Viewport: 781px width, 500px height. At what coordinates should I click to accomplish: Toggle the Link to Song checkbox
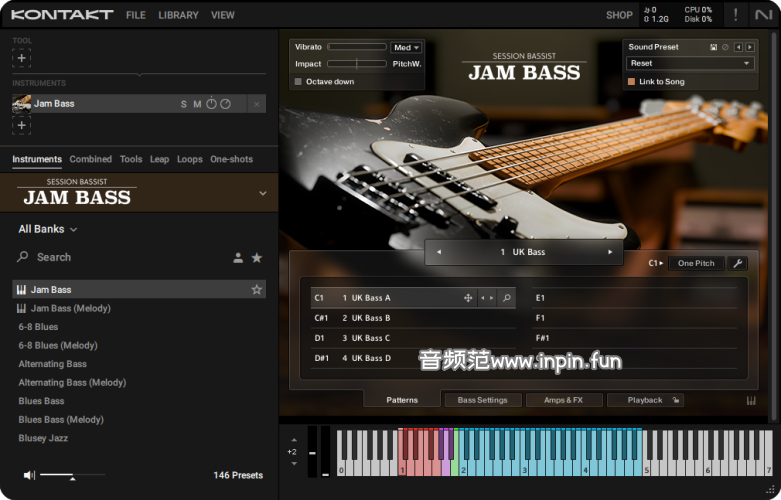(632, 81)
